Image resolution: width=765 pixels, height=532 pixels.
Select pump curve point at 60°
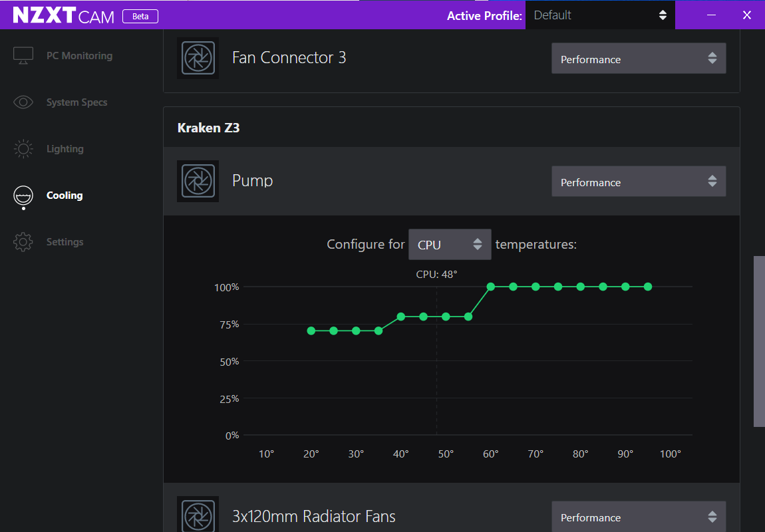[491, 287]
